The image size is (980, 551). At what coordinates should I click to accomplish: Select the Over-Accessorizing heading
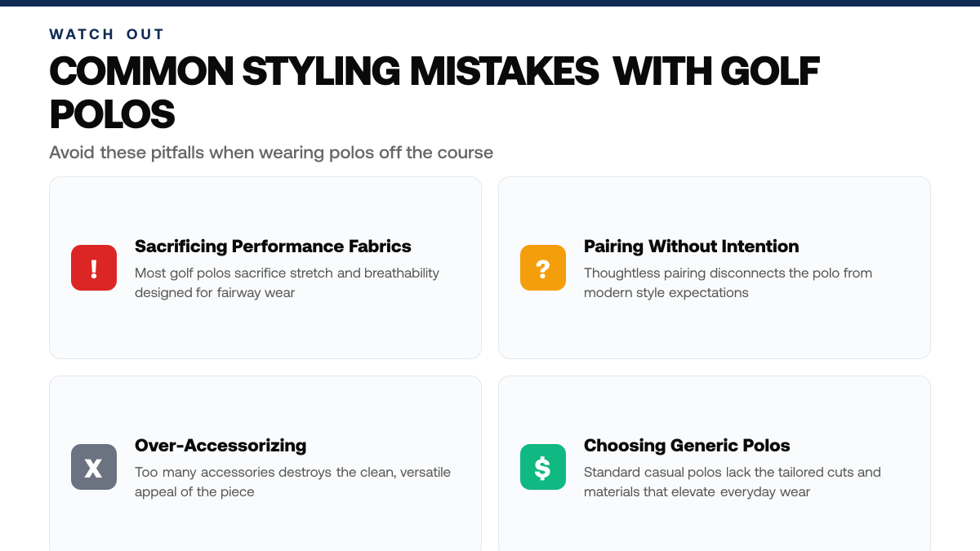tap(220, 446)
